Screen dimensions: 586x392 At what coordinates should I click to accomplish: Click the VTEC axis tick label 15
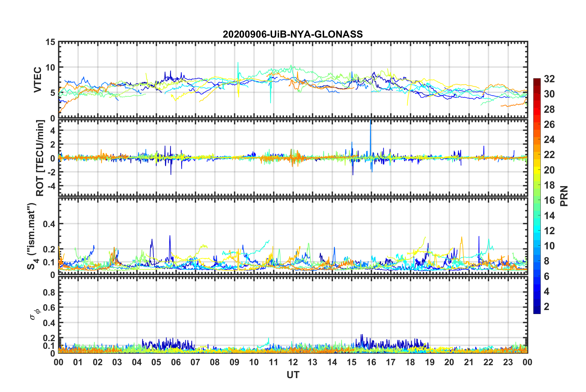(50, 42)
